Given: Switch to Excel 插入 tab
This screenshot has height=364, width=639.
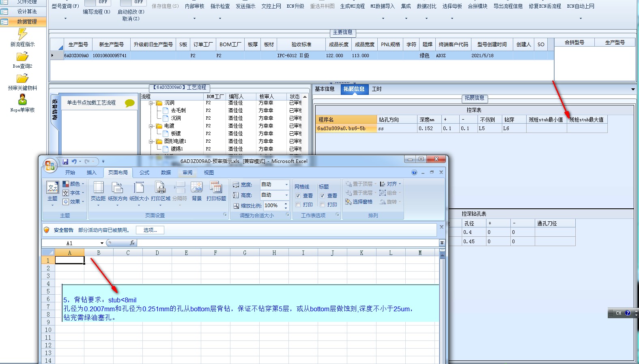Looking at the screenshot, I should point(92,173).
